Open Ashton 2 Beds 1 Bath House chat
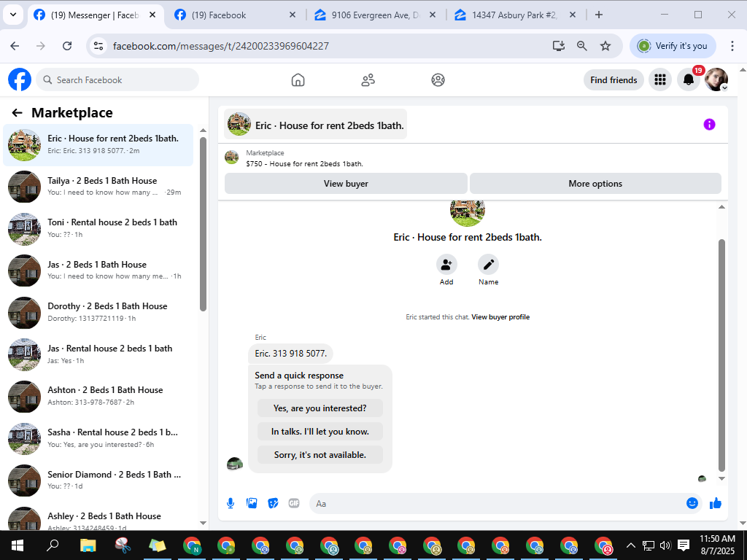747x560 pixels. [98, 396]
